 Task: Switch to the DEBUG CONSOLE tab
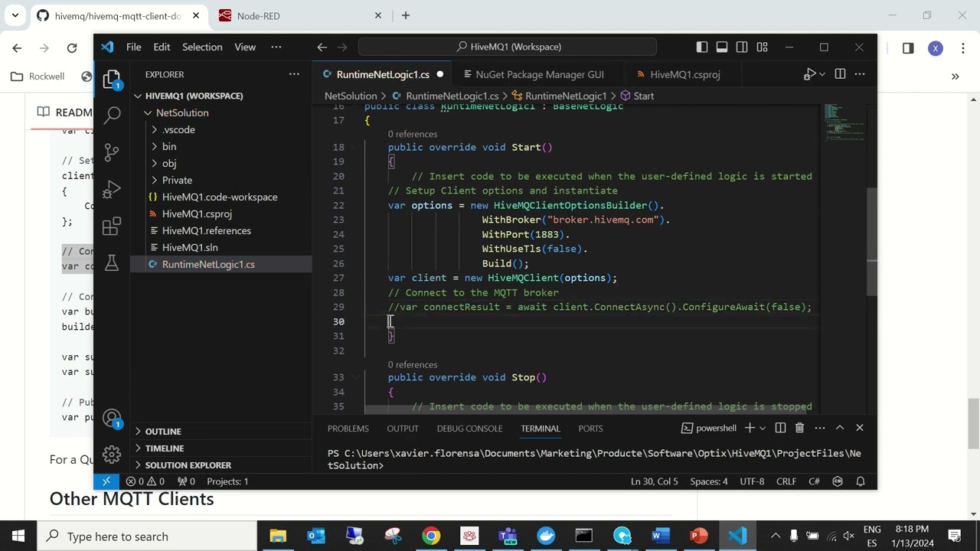tap(469, 429)
